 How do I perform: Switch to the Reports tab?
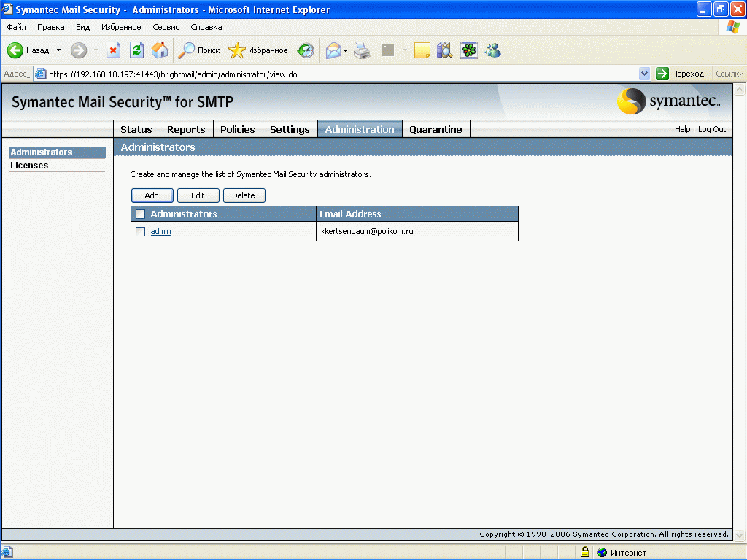tap(186, 129)
